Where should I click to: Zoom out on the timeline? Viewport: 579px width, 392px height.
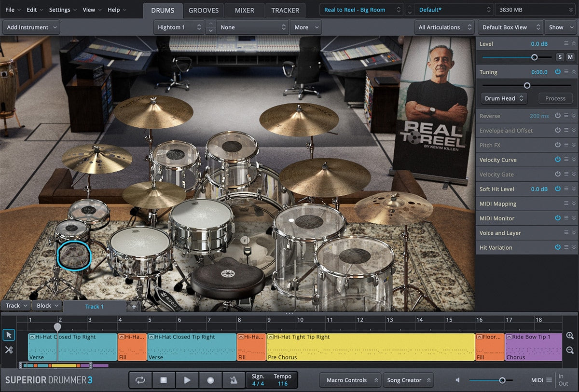click(x=570, y=351)
